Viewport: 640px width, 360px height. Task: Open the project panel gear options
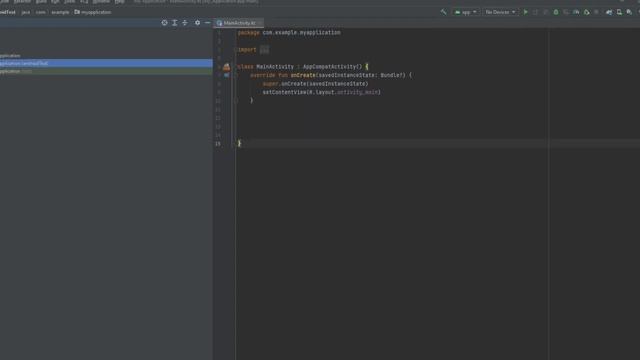[x=198, y=23]
